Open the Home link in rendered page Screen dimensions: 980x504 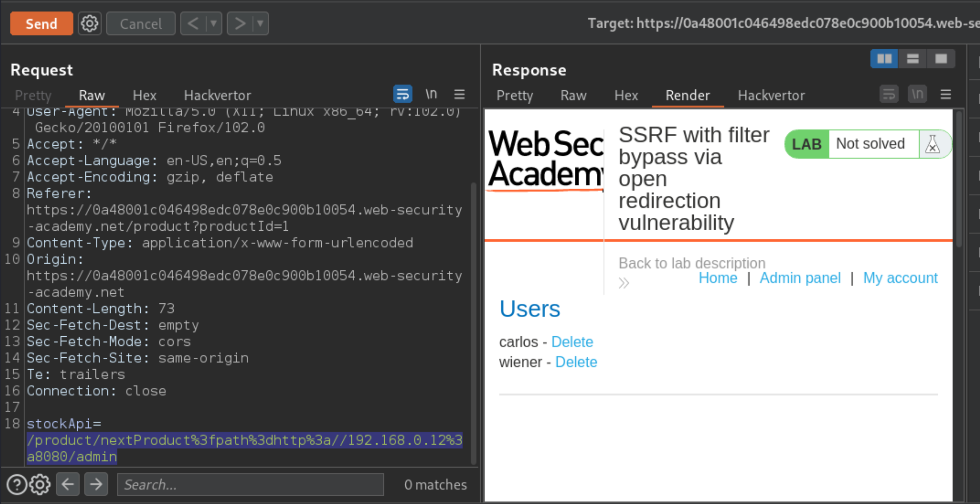(x=718, y=278)
